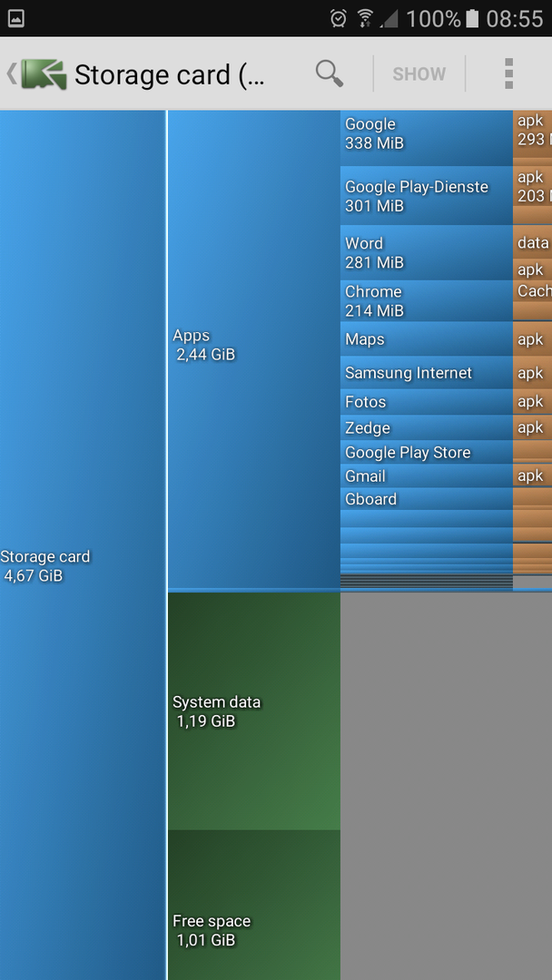Screen dimensions: 552x980
Task: Tap the cellular signal status icon
Action: click(x=389, y=19)
